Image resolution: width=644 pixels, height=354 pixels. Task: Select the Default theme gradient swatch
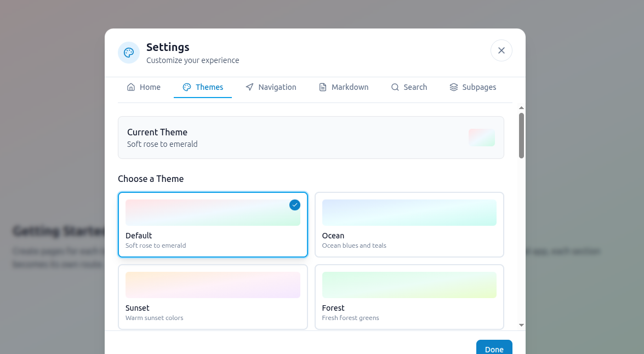213,213
